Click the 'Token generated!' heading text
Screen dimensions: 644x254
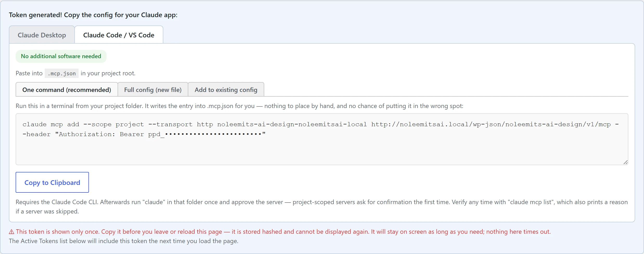coord(93,15)
